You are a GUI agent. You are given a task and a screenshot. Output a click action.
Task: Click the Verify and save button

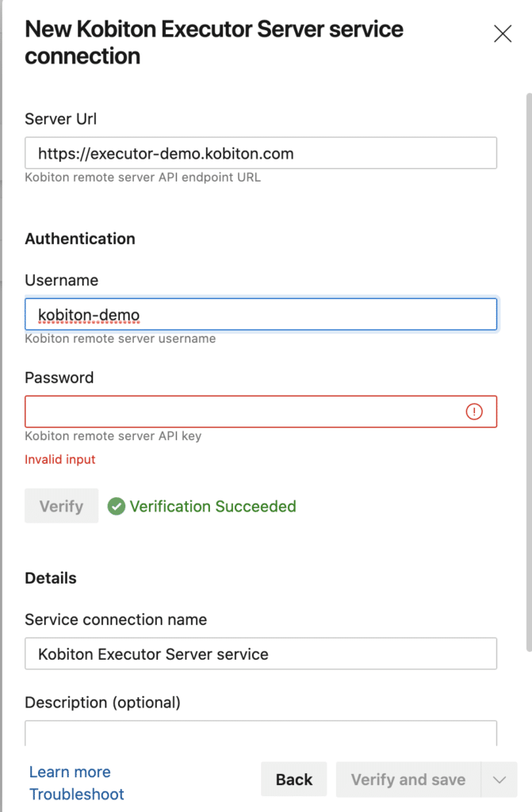point(408,779)
